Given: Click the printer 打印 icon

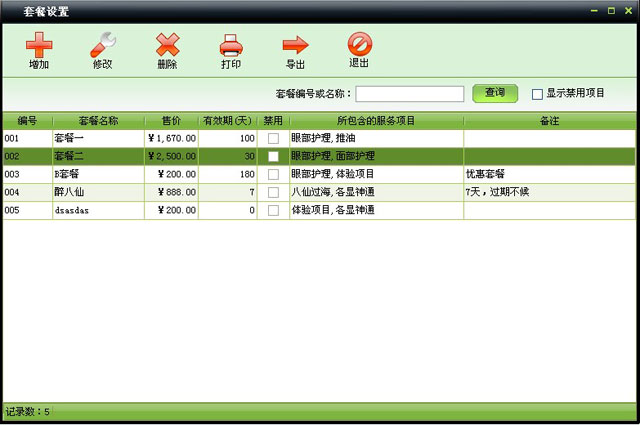Looking at the screenshot, I should click(231, 45).
